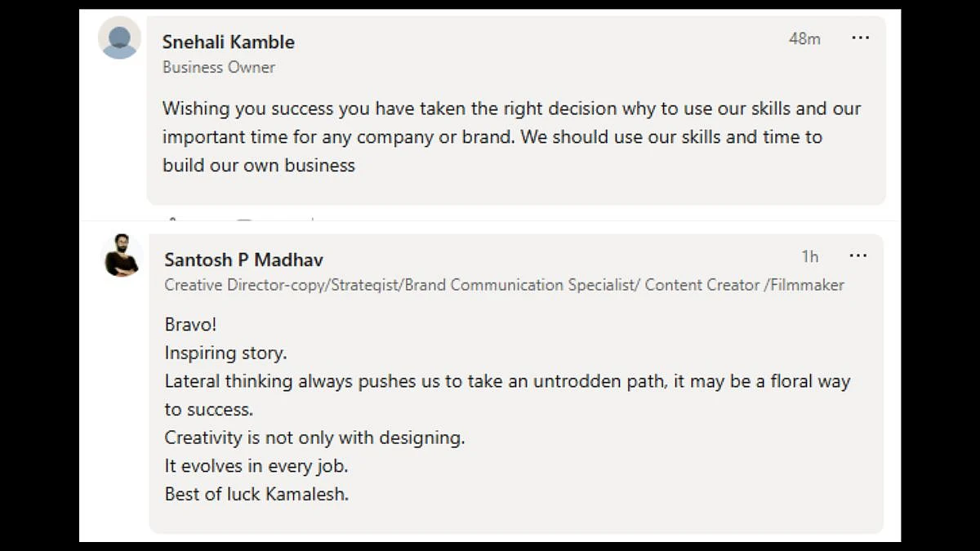Click Santosh's 'Creative Director-copy/Strategist' headline

[505, 285]
